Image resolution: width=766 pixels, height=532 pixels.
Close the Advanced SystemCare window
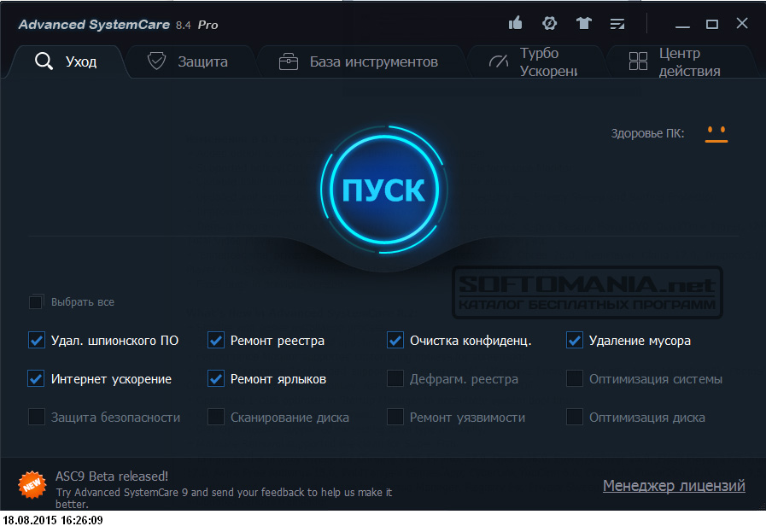tap(742, 23)
